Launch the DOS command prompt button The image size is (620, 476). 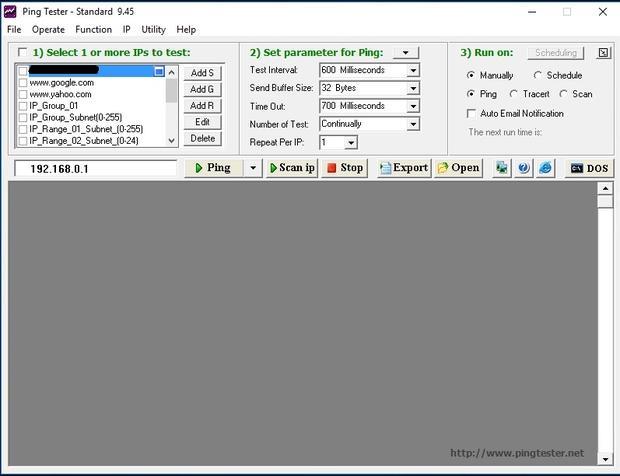[x=589, y=168]
